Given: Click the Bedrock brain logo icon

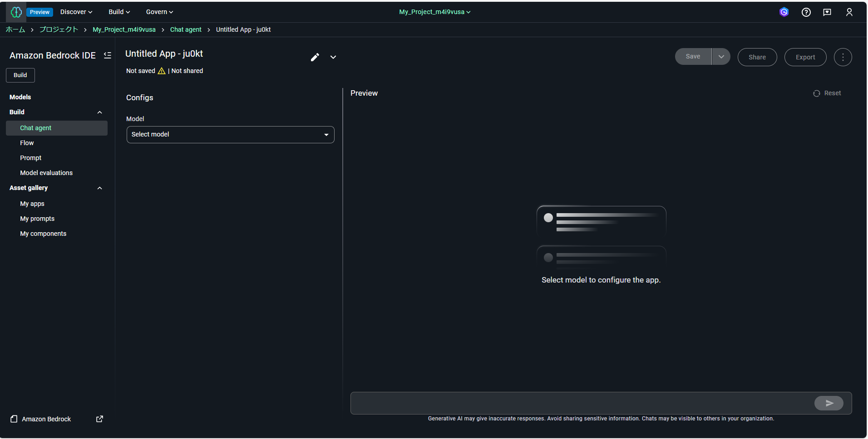Looking at the screenshot, I should [16, 12].
